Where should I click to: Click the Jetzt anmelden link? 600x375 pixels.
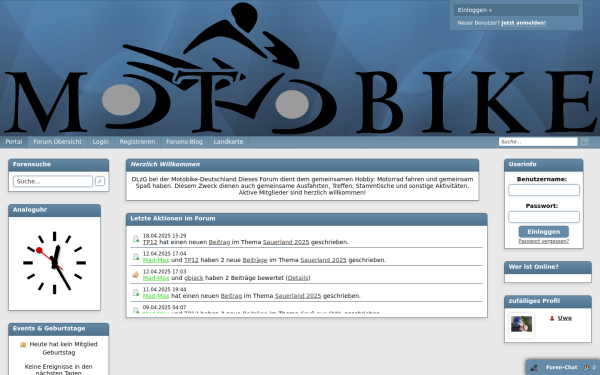523,23
